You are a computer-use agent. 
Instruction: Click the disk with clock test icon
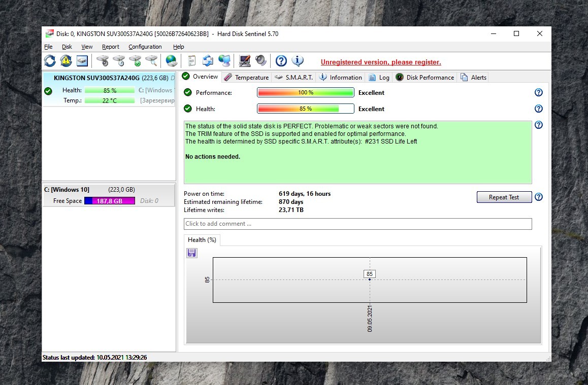pos(119,61)
